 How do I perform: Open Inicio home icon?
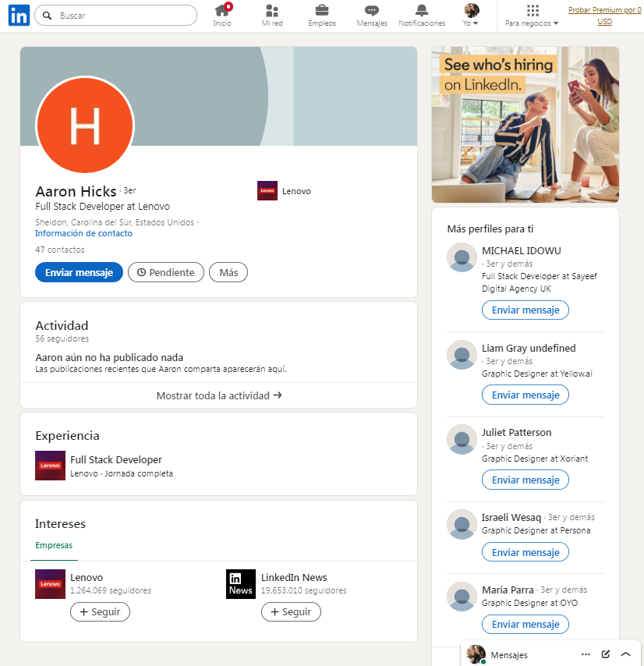[222, 10]
